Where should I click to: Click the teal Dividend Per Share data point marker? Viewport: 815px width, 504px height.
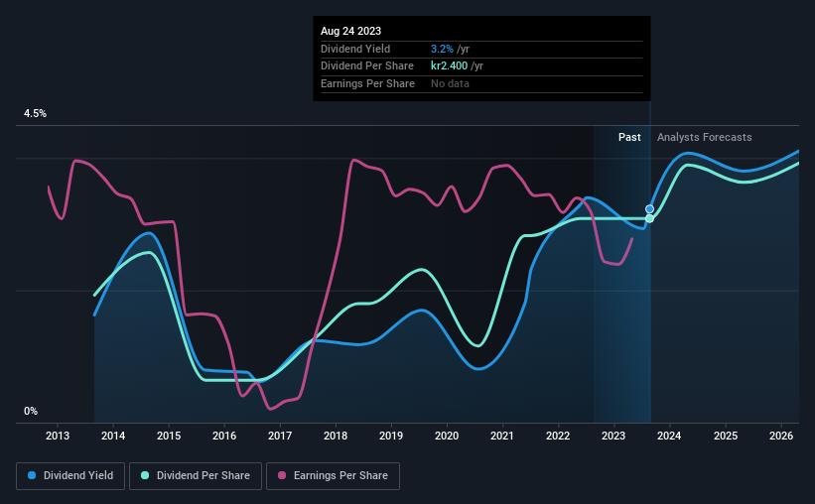[649, 218]
